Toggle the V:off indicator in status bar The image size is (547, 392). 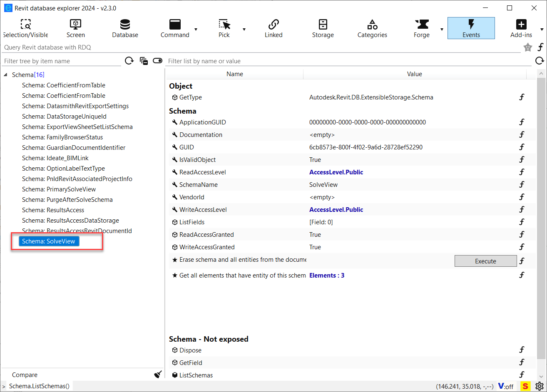(506, 386)
